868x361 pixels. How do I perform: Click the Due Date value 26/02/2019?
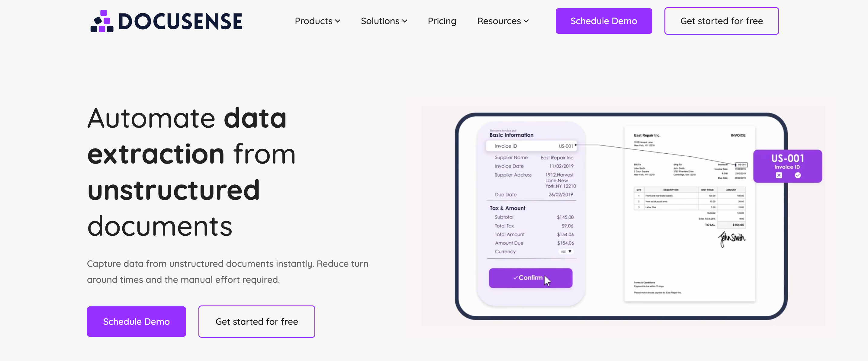pos(560,195)
